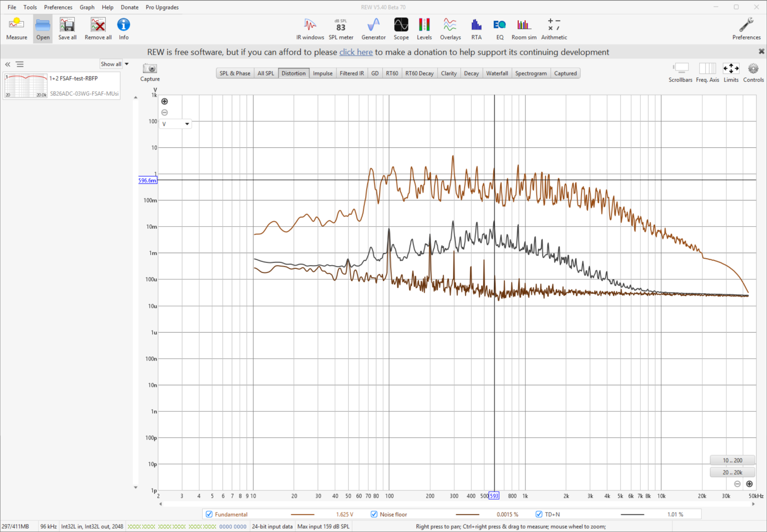Capture the graph with the camera icon
Image resolution: width=767 pixels, height=532 pixels.
[150, 72]
